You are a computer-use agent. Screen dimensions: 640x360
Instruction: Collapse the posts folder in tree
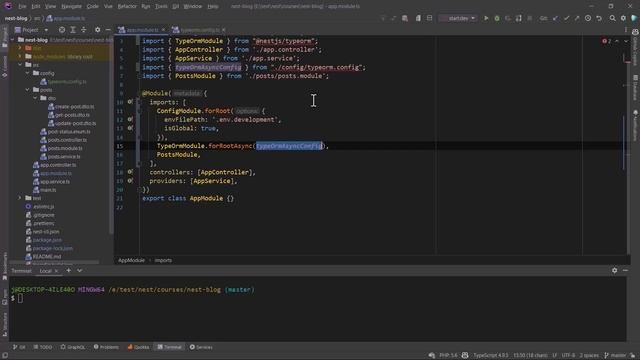[x=27, y=90]
